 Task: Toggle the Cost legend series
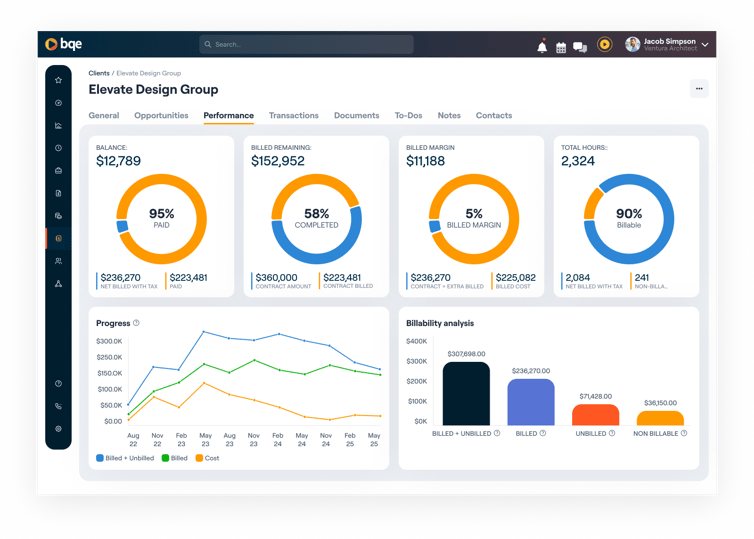tap(207, 458)
